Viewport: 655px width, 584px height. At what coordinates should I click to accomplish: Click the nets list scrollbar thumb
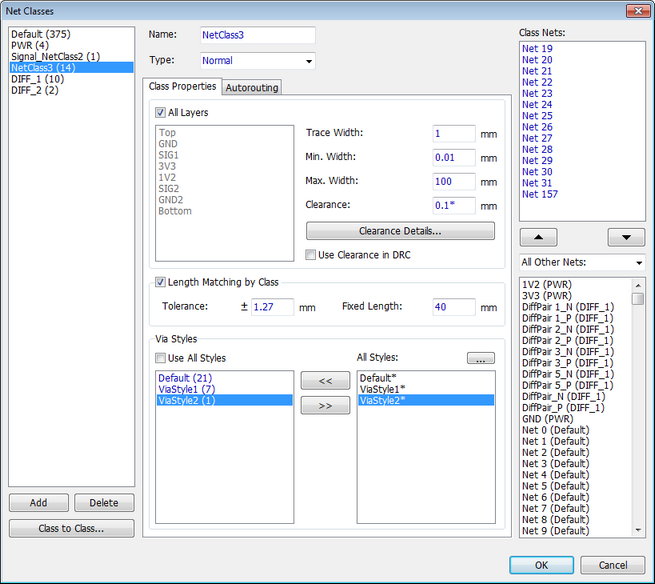(x=638, y=299)
